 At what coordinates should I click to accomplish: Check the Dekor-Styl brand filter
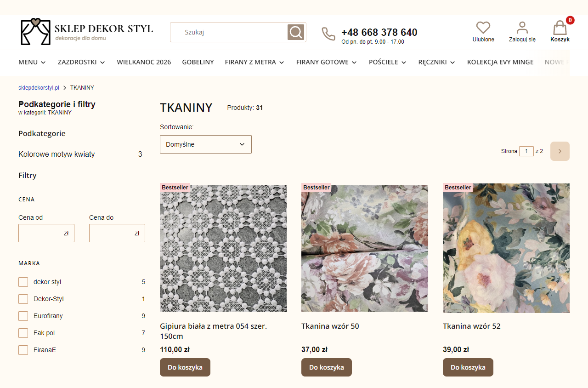(x=23, y=299)
